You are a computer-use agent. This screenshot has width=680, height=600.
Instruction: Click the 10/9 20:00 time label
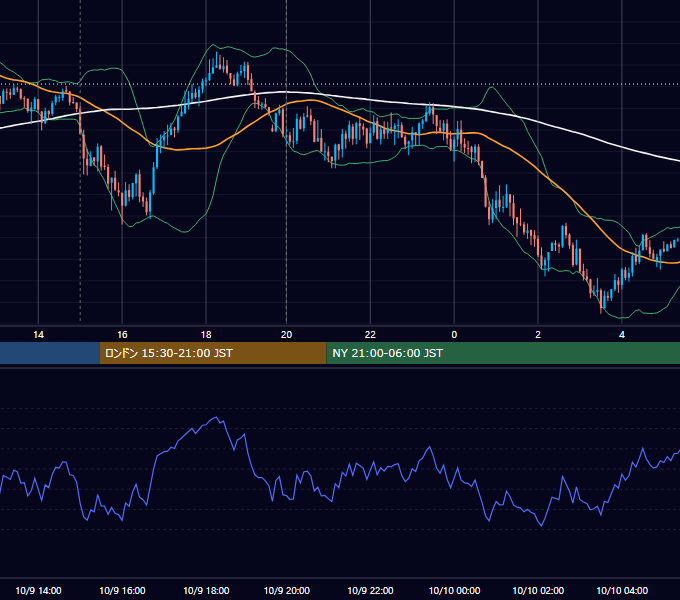pyautogui.click(x=287, y=590)
